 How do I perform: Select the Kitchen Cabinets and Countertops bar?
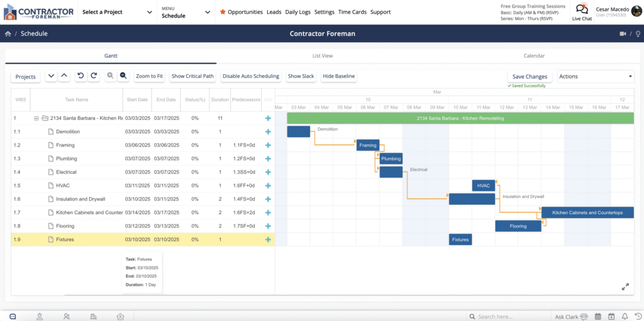click(x=587, y=212)
